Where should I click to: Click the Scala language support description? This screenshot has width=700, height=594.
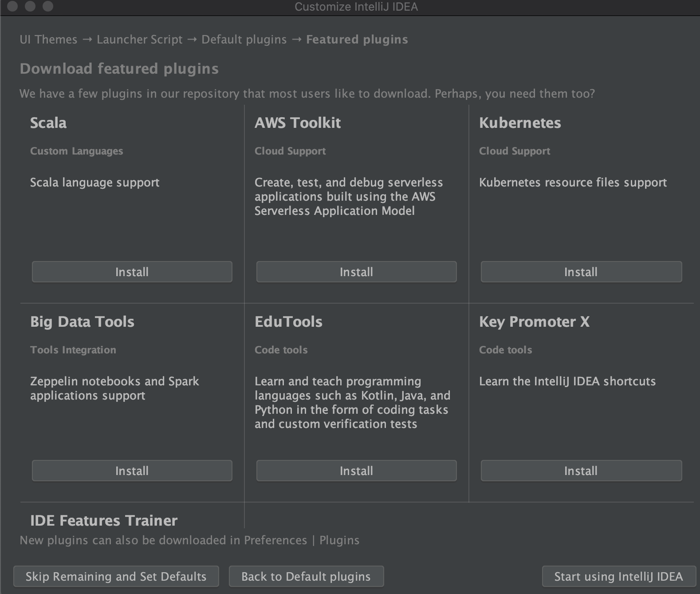(94, 182)
